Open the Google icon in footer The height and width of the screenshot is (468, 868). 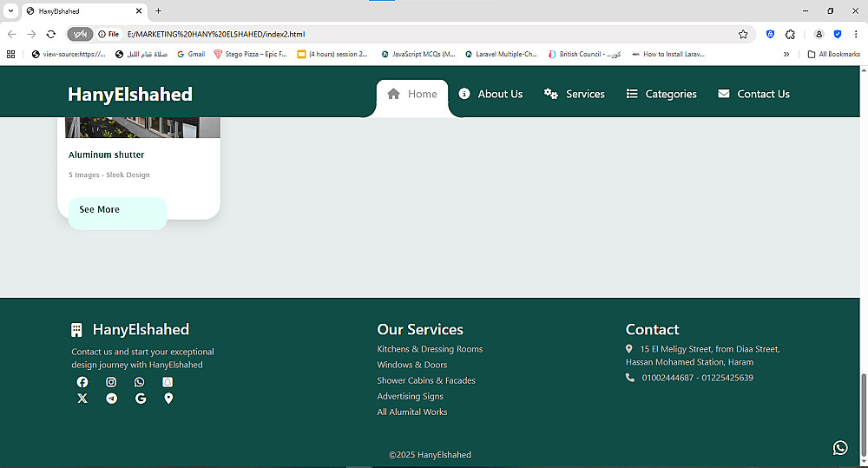(x=141, y=399)
